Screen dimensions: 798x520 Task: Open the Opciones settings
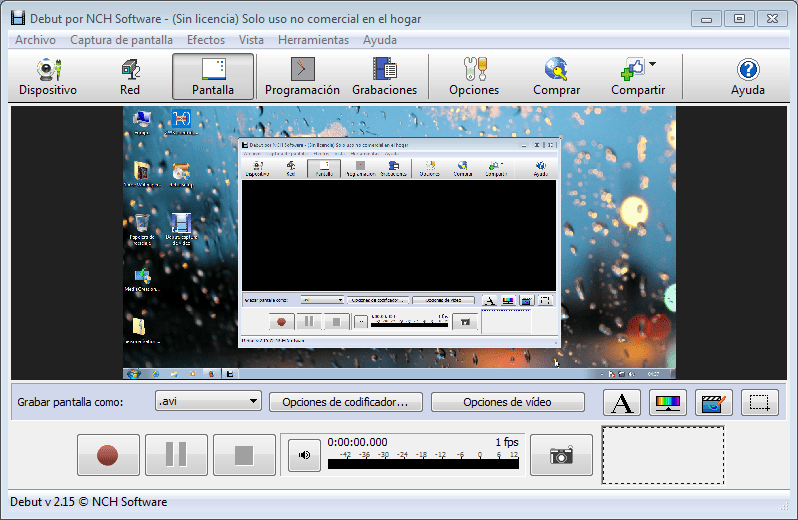[x=474, y=77]
